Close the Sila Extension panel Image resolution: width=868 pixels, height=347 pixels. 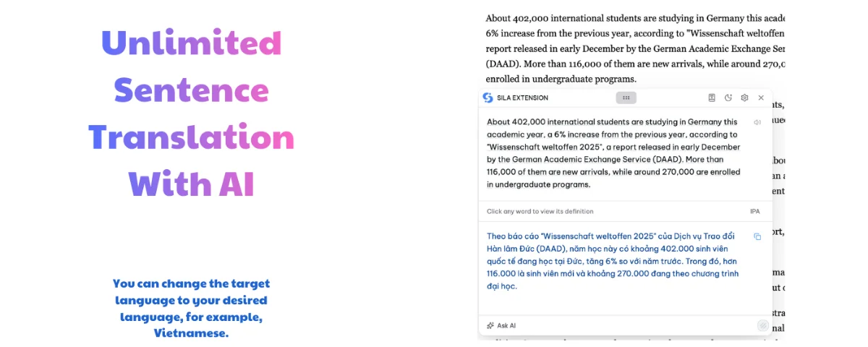point(761,98)
